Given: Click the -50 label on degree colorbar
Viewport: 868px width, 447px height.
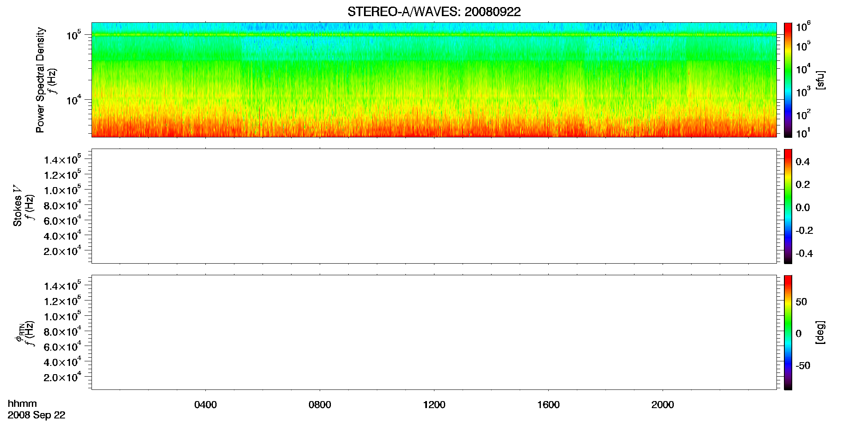Looking at the screenshot, I should click(803, 366).
